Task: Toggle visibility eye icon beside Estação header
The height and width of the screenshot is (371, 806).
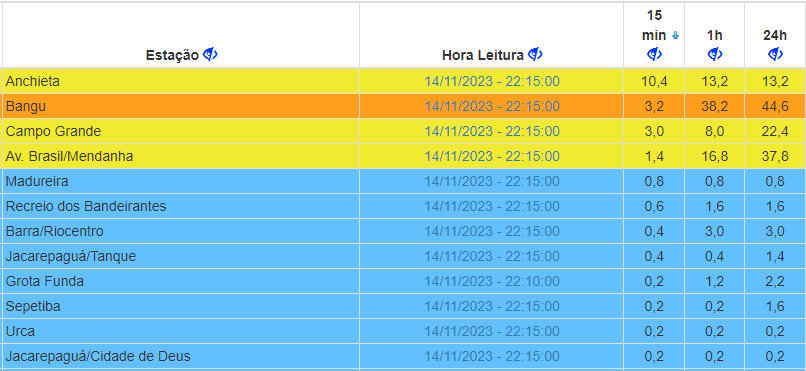Action: pos(210,54)
